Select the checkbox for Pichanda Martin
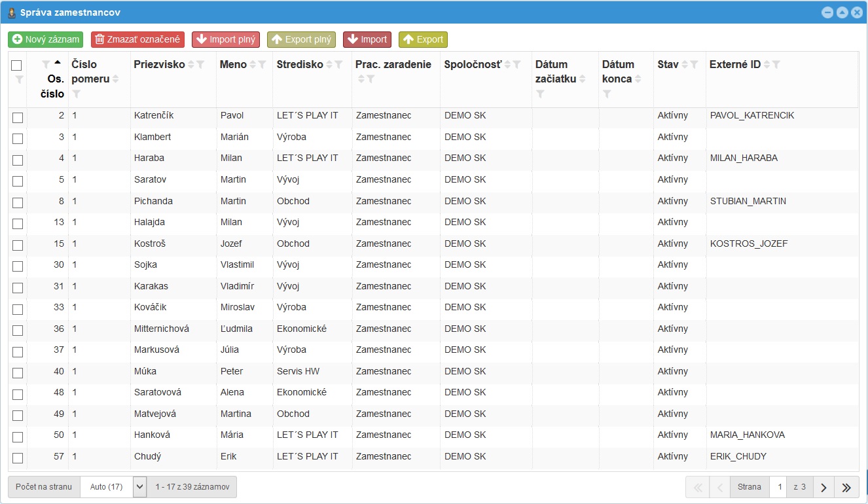The height and width of the screenshot is (504, 868). click(18, 203)
